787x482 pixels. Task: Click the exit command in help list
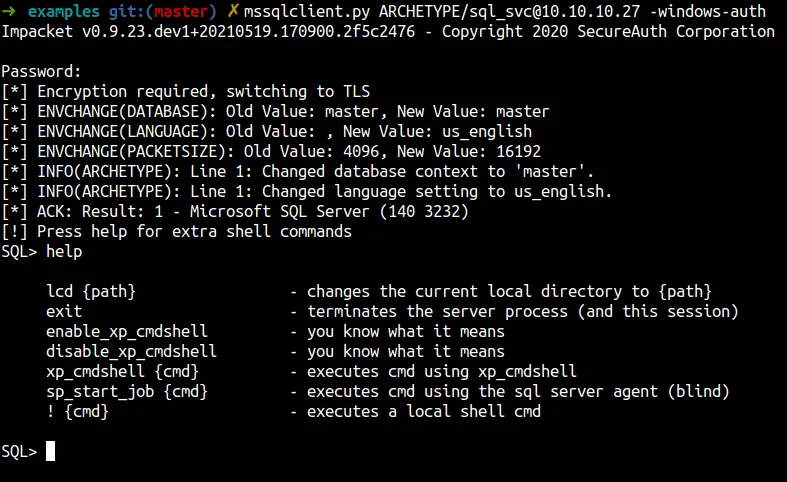(64, 311)
